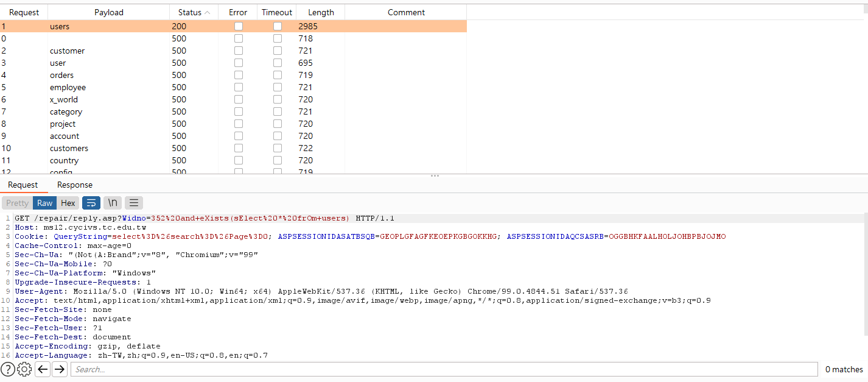Toggle word wrap icon in message editor

[91, 203]
